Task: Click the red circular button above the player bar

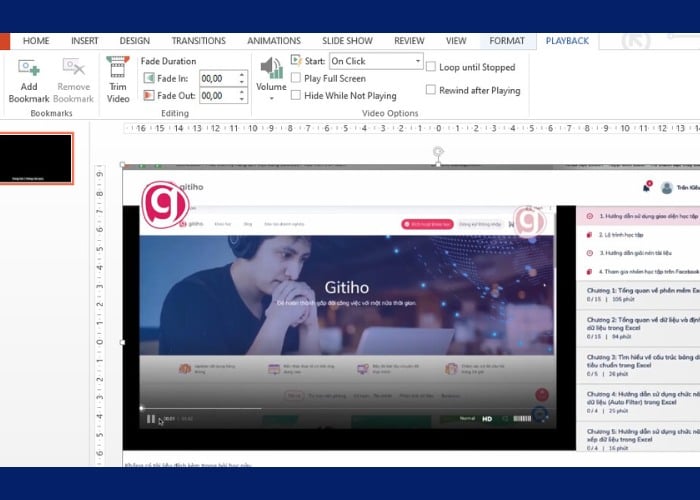Action: click(x=542, y=395)
